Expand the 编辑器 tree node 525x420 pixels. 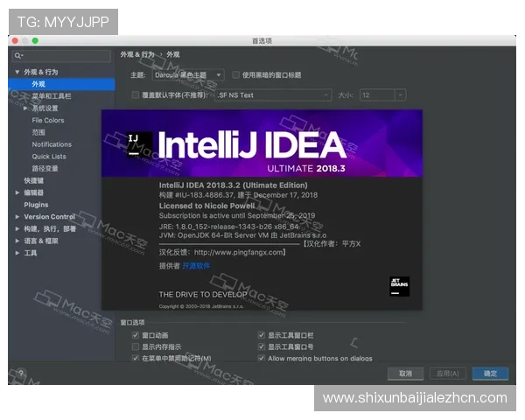17,192
